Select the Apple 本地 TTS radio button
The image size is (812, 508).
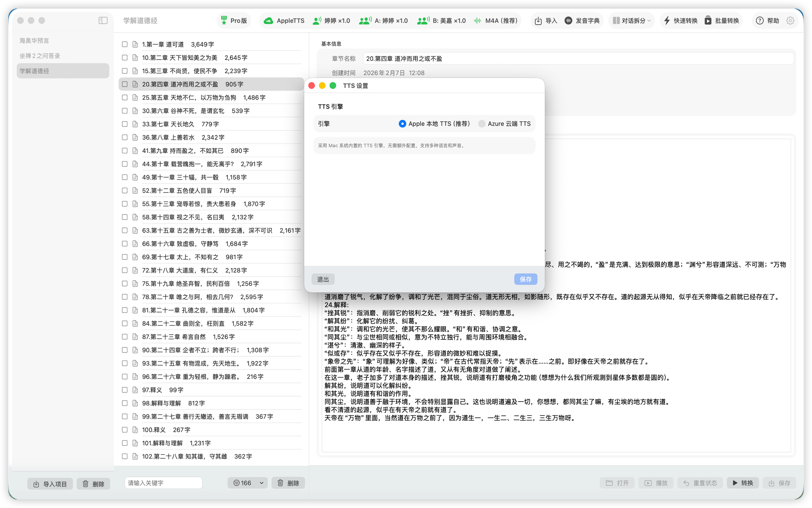pos(402,124)
